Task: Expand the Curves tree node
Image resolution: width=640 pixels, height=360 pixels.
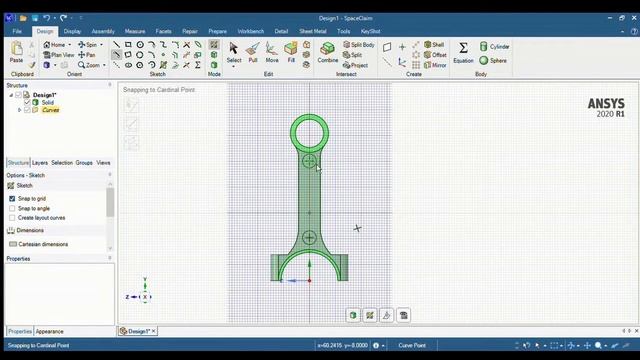Action: tap(19, 110)
